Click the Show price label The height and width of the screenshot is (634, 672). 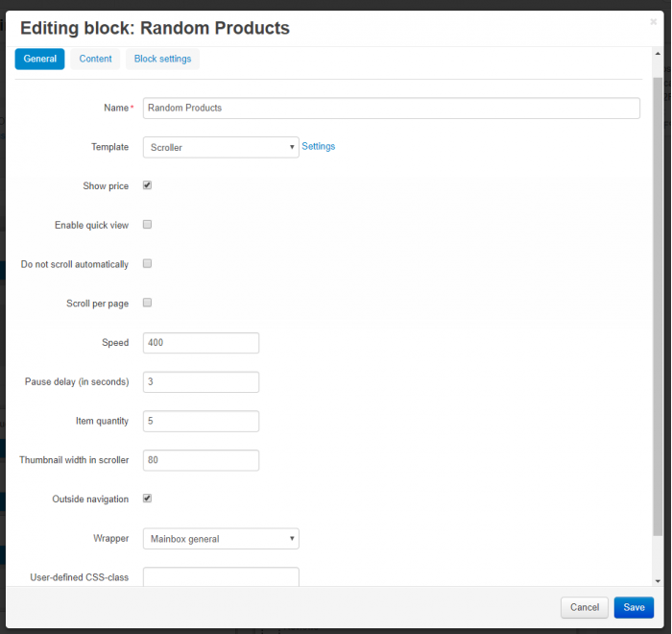point(106,186)
